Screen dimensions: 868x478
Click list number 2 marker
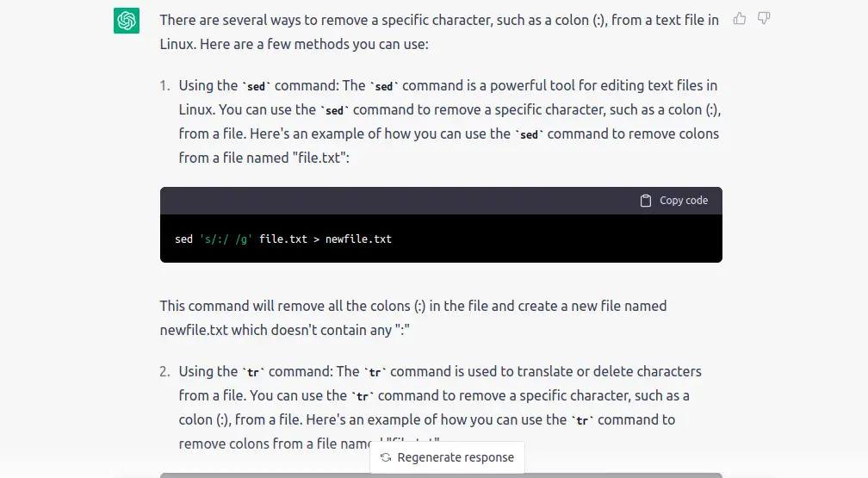(164, 372)
